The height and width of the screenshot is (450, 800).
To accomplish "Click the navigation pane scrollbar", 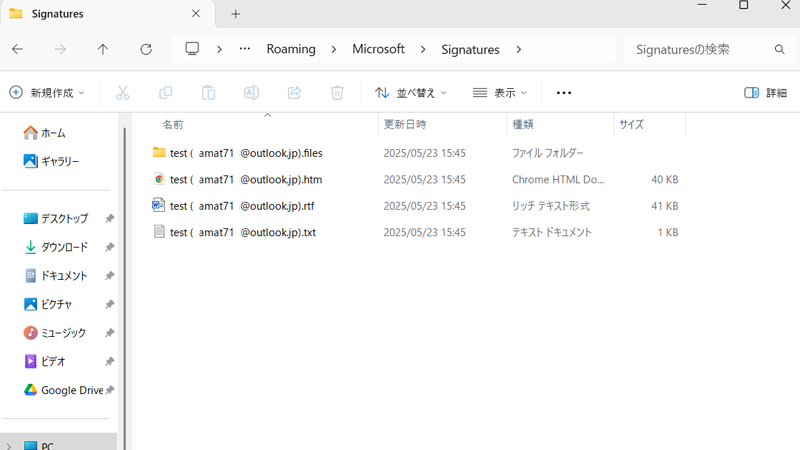I will pos(124,286).
